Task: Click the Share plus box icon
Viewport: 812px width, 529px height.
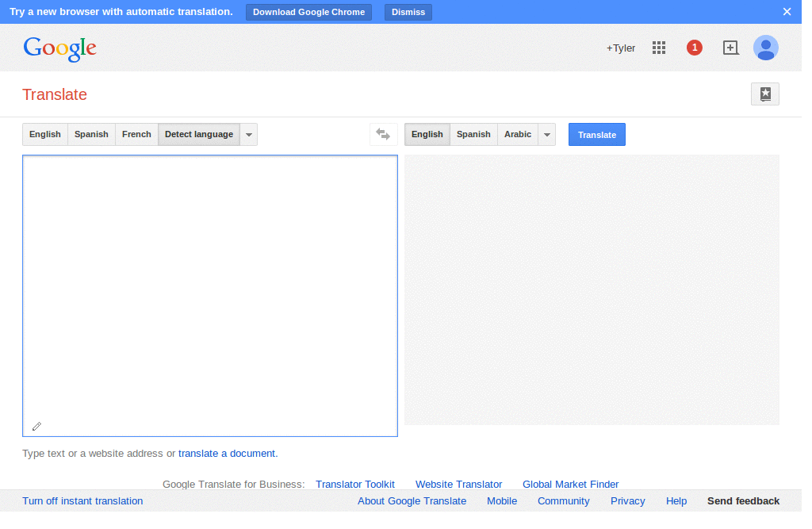Action: click(730, 48)
